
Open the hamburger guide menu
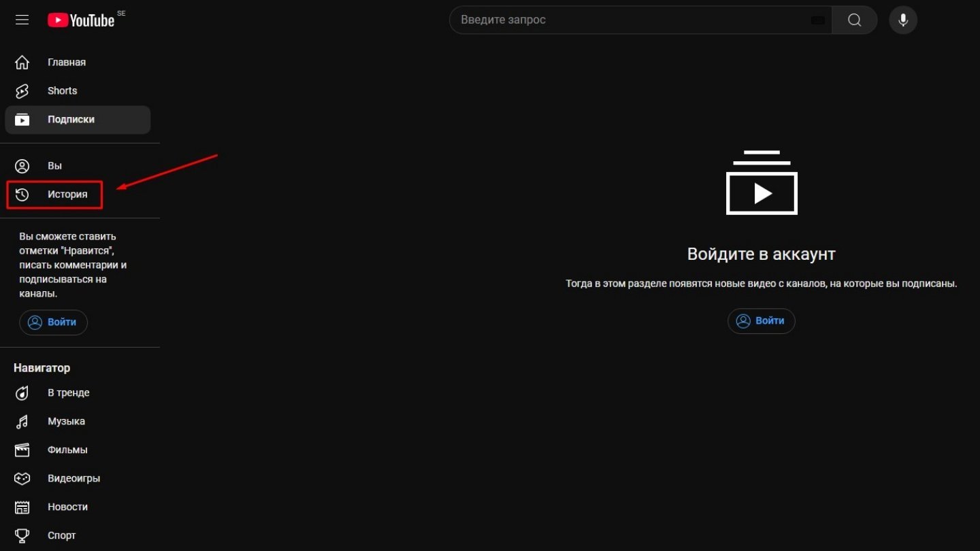tap(22, 20)
